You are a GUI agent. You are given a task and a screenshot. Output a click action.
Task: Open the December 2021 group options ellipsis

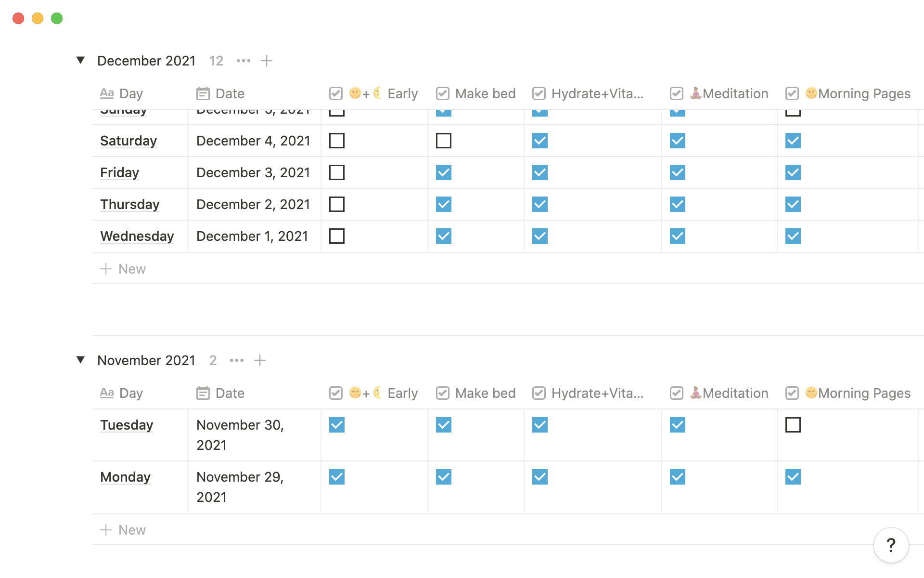click(244, 61)
